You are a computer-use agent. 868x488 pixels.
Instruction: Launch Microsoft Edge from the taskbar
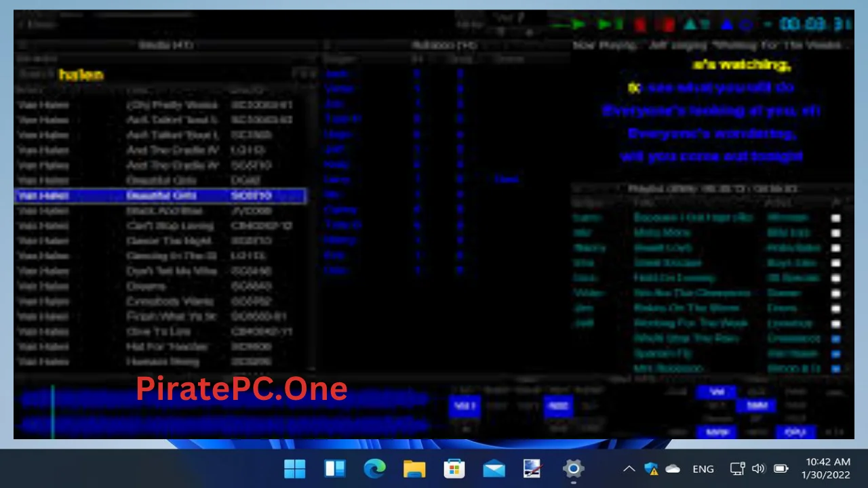(x=374, y=468)
